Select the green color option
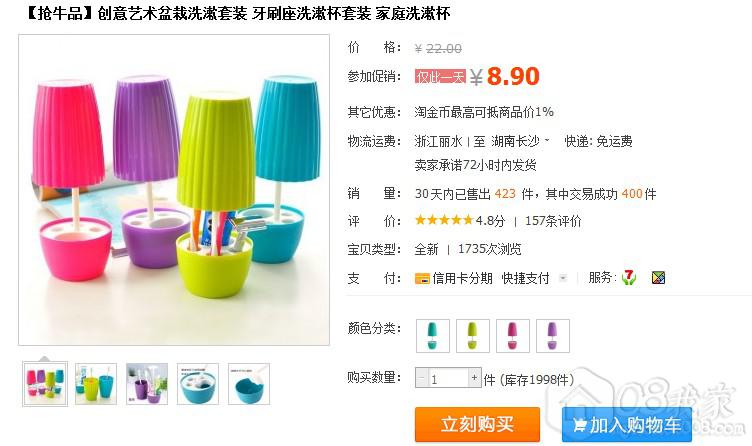752x446 pixels. [472, 336]
